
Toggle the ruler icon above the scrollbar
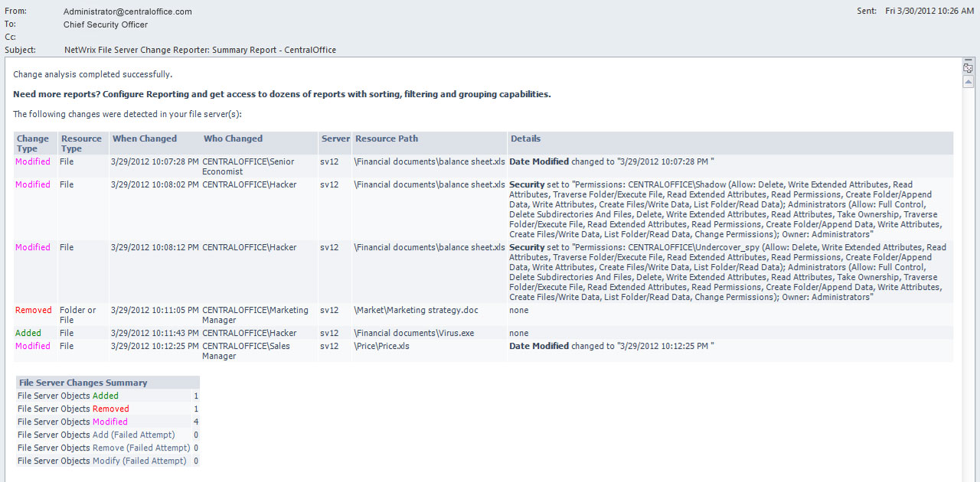[968, 68]
